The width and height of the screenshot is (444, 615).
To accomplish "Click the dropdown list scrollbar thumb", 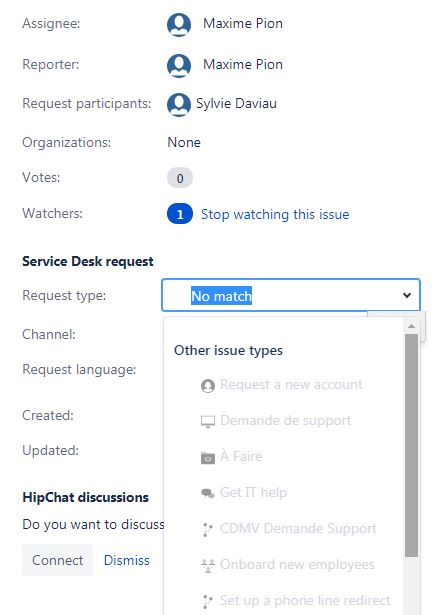I will (411, 445).
